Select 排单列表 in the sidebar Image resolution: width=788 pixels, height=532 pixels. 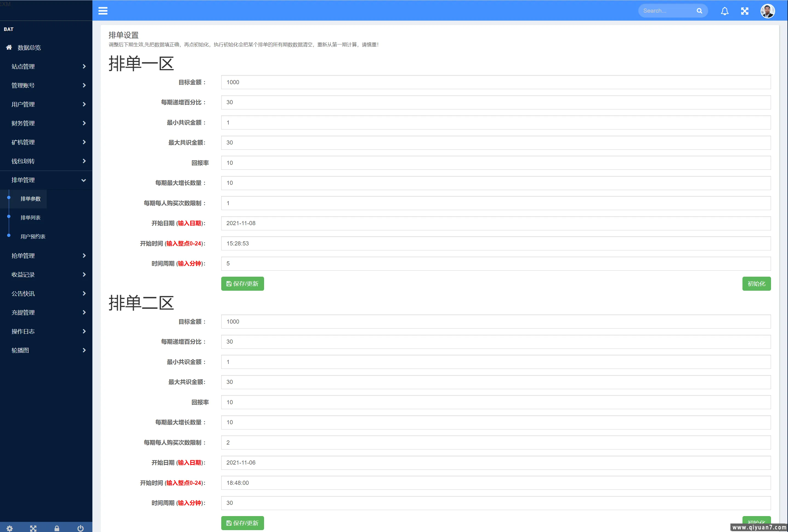click(30, 217)
